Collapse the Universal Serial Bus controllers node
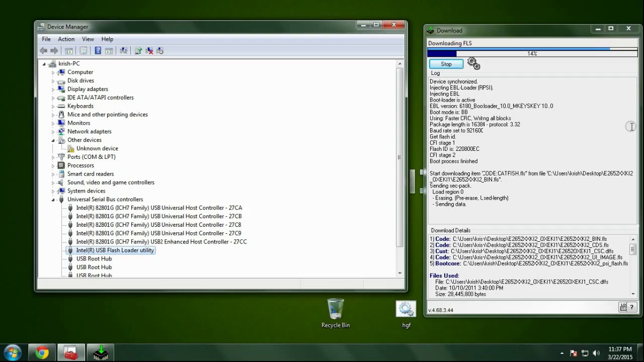 point(53,200)
